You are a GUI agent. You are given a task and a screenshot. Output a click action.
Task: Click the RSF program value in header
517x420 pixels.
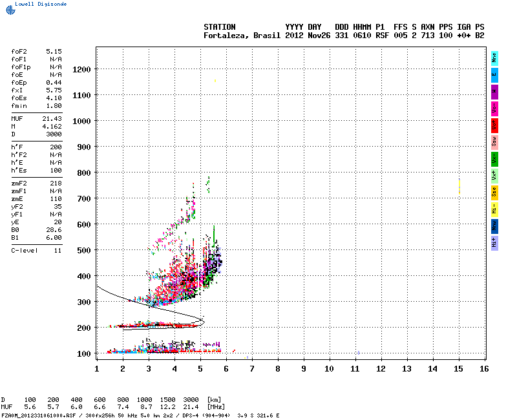point(383,36)
